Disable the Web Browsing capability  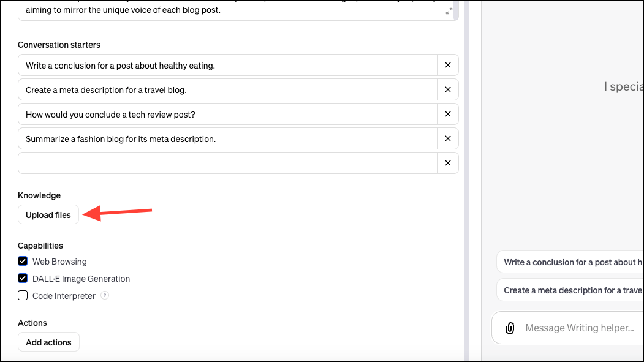coord(23,262)
